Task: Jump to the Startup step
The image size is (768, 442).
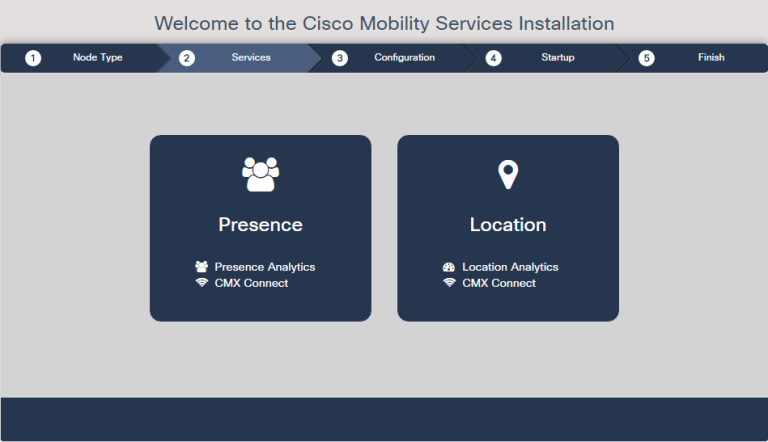Action: [558, 57]
